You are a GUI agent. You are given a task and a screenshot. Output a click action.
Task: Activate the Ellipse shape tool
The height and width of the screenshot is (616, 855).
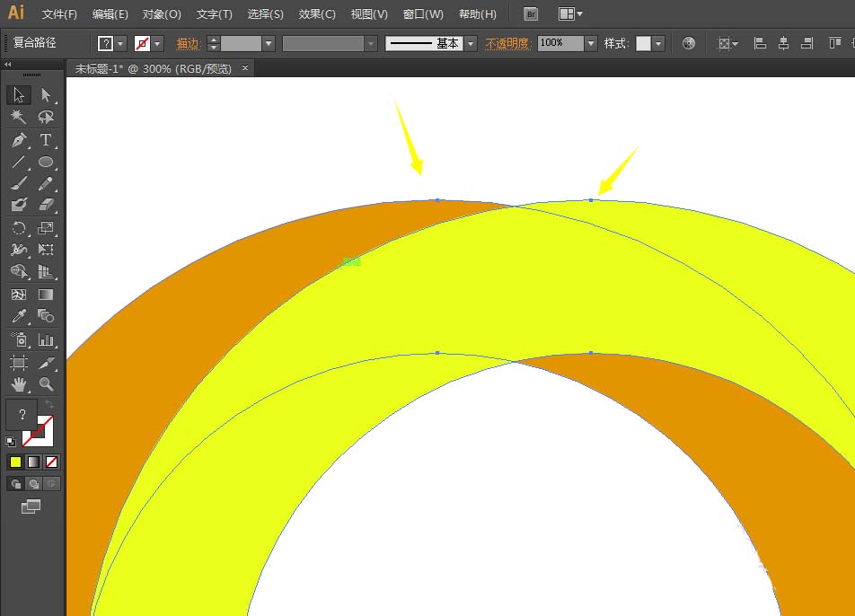(x=46, y=163)
